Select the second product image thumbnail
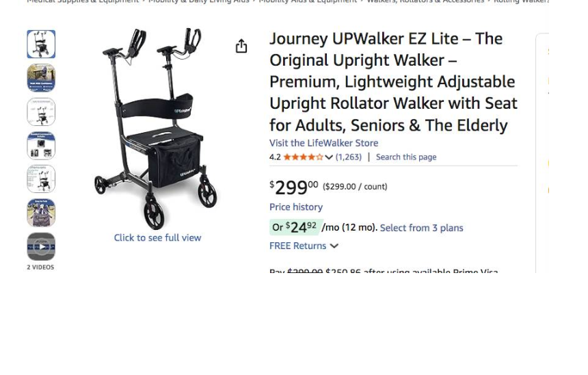Screen dimensions: 588x375 point(41,78)
